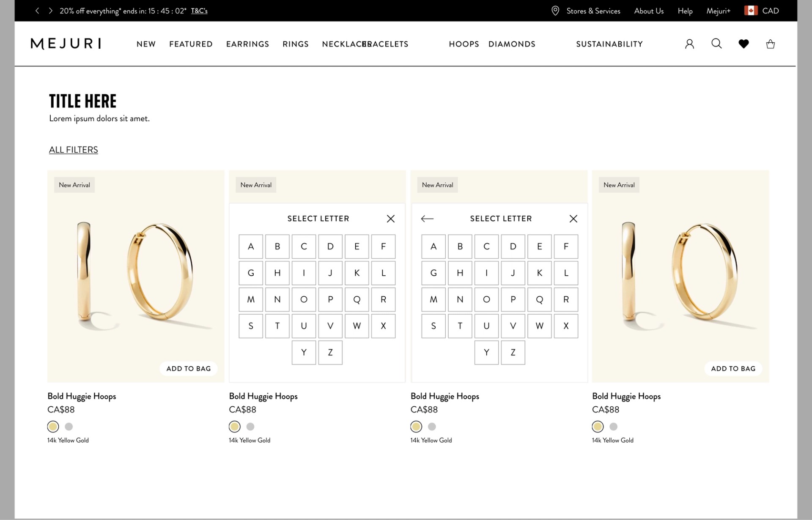Select silver swatch on the second product

point(250,427)
